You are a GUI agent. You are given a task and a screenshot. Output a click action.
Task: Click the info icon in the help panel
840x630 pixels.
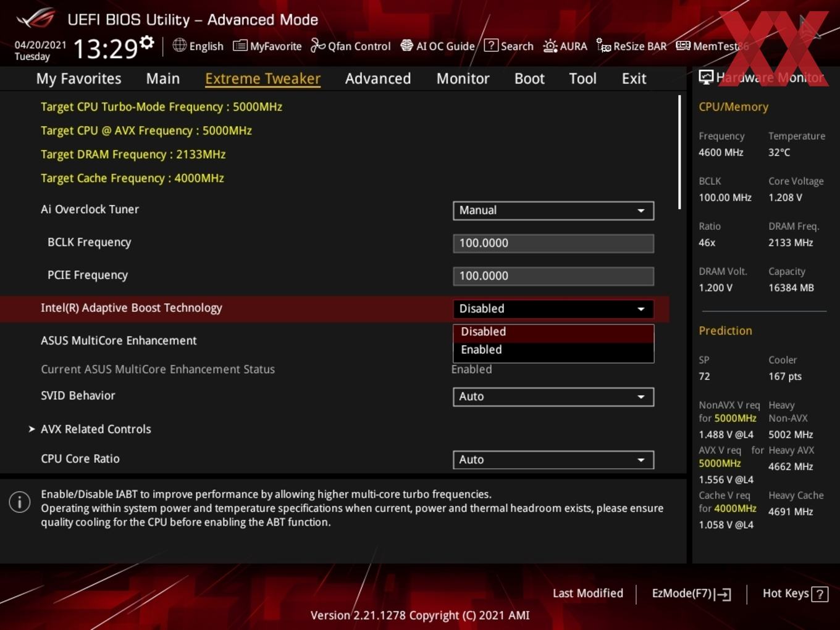click(x=20, y=502)
